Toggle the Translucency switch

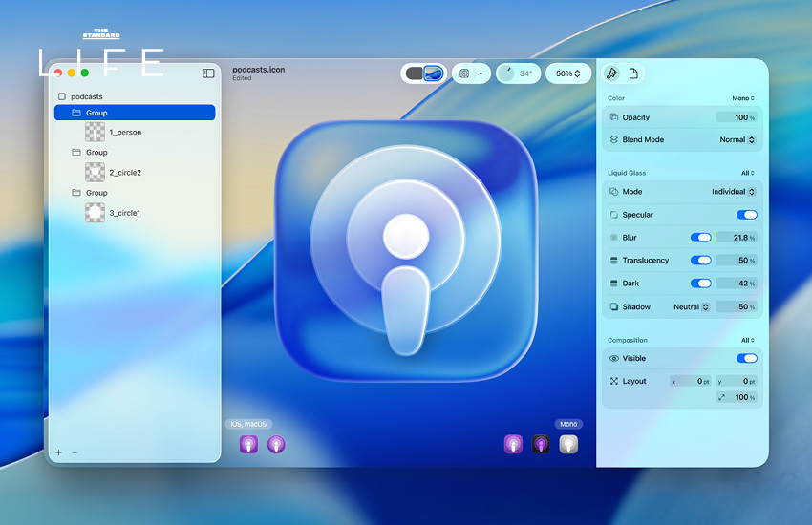coord(700,261)
